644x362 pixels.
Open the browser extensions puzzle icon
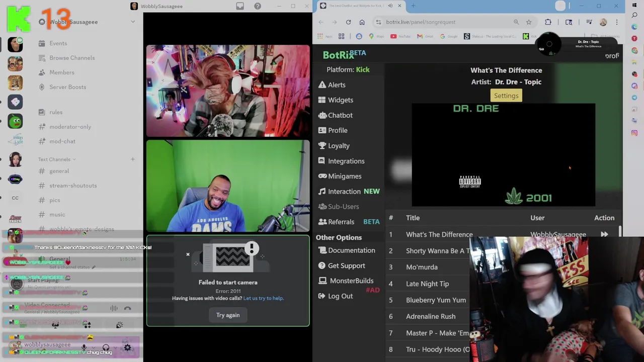click(548, 22)
